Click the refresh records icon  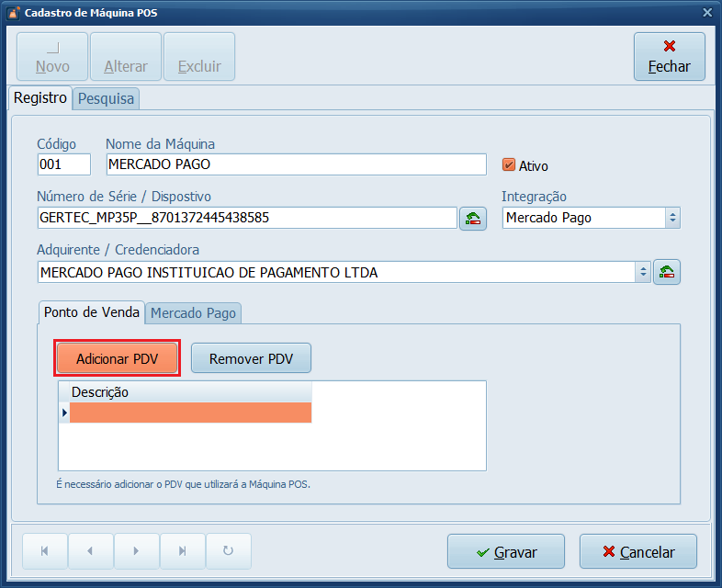[x=228, y=551]
